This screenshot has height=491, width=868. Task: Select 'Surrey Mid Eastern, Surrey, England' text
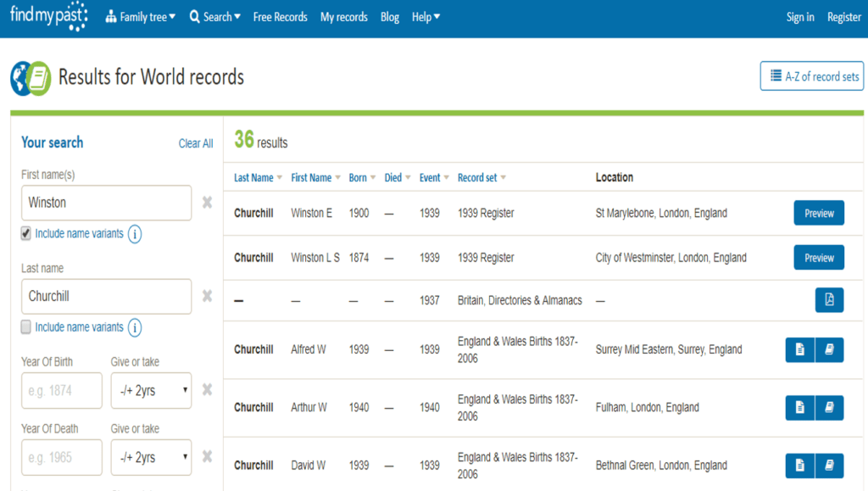tap(669, 350)
